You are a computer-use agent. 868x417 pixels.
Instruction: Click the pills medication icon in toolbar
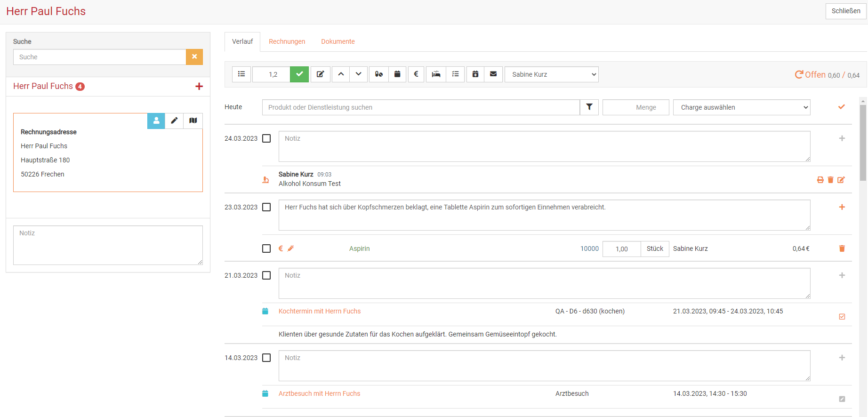(x=378, y=74)
